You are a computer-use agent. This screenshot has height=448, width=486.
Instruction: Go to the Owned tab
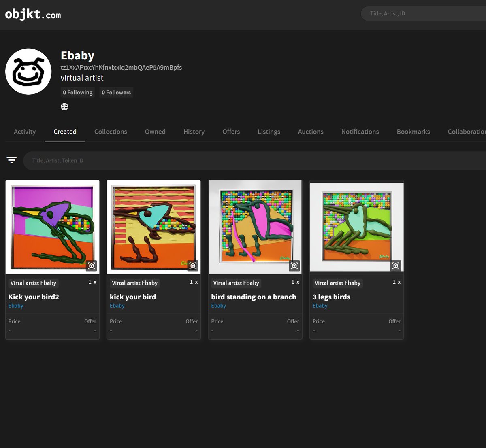[x=155, y=132]
